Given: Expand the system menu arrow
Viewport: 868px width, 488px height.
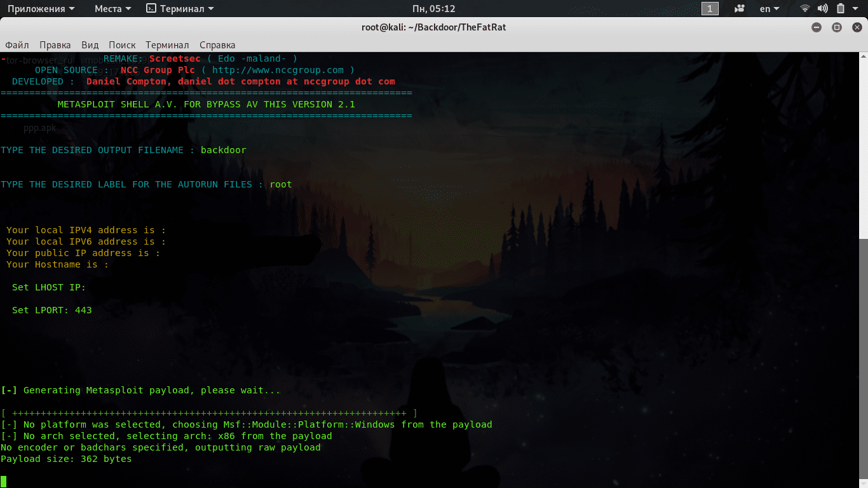Looking at the screenshot, I should [x=857, y=9].
